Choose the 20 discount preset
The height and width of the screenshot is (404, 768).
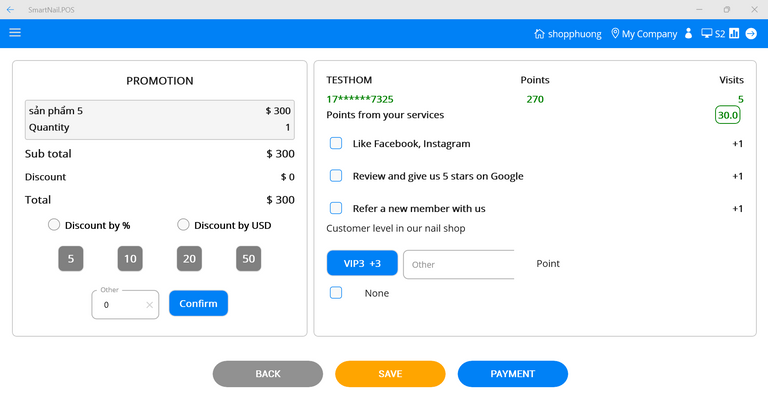coord(189,259)
